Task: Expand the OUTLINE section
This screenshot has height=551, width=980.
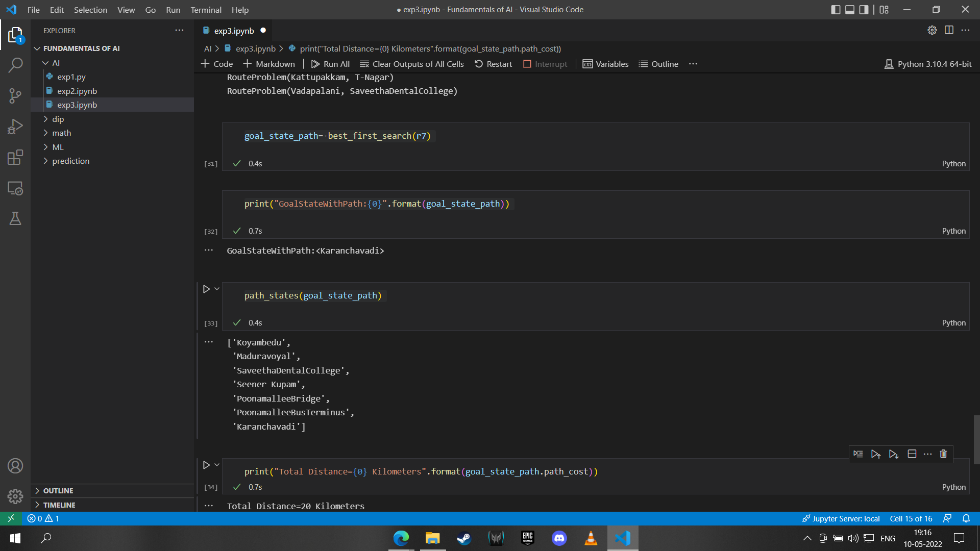Action: pos(58,491)
